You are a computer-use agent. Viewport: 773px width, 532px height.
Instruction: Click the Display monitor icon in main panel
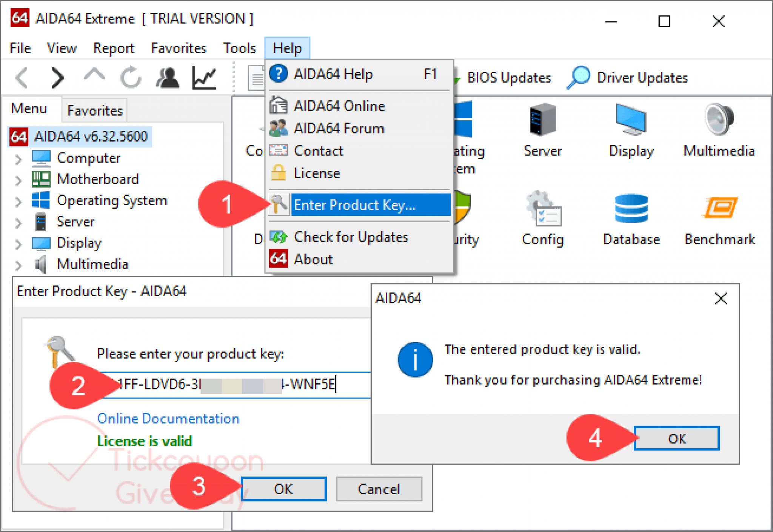631,120
